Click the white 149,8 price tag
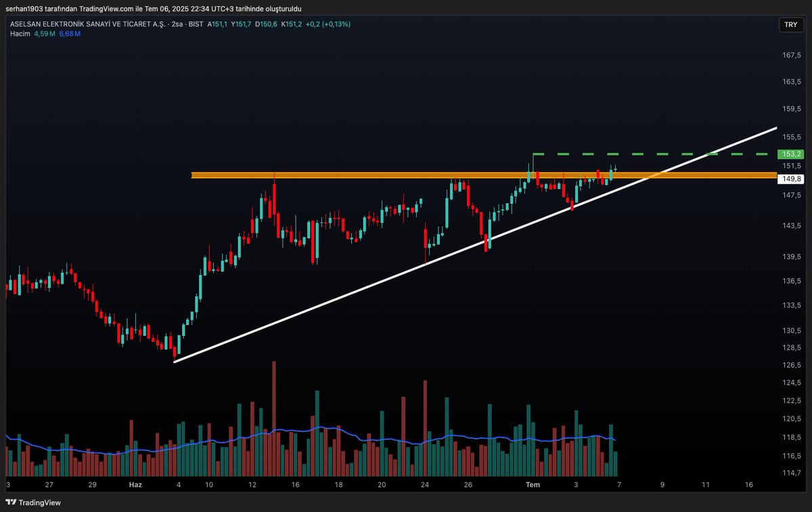The width and height of the screenshot is (812, 512). pyautogui.click(x=790, y=179)
